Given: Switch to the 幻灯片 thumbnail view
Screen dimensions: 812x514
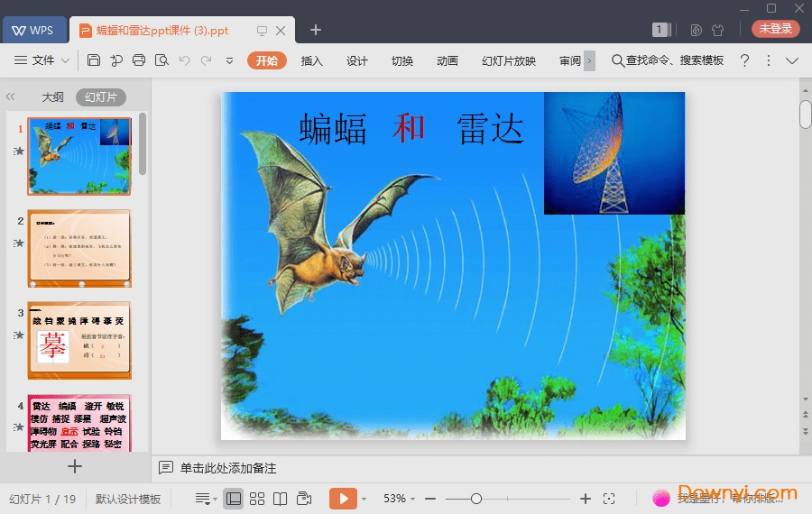Looking at the screenshot, I should click(101, 96).
